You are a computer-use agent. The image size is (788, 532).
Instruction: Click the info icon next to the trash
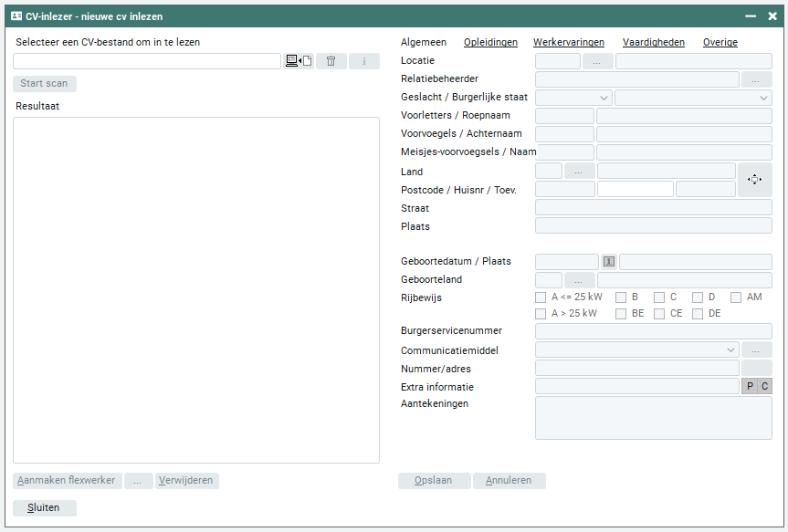click(363, 61)
